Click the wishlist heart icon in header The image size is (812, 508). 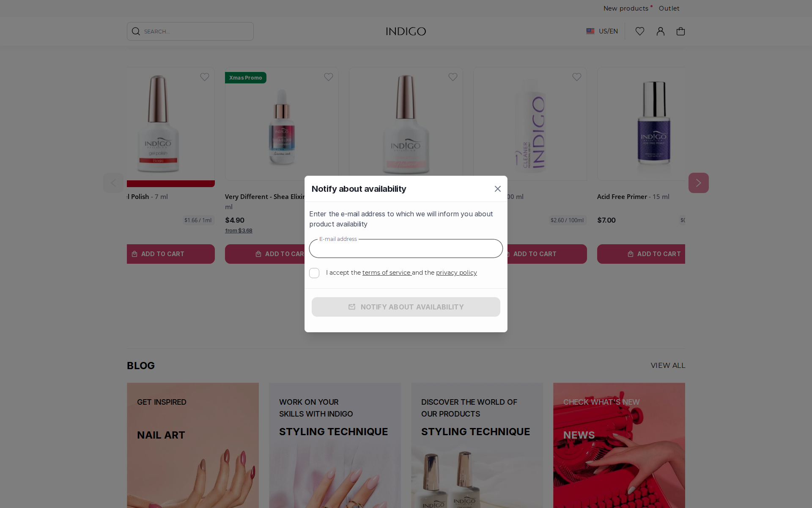(639, 31)
